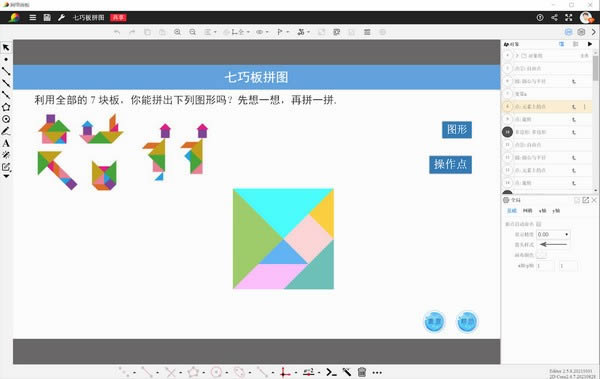
Task: Toggle visibility circle of highlighted orange row
Action: [507, 106]
